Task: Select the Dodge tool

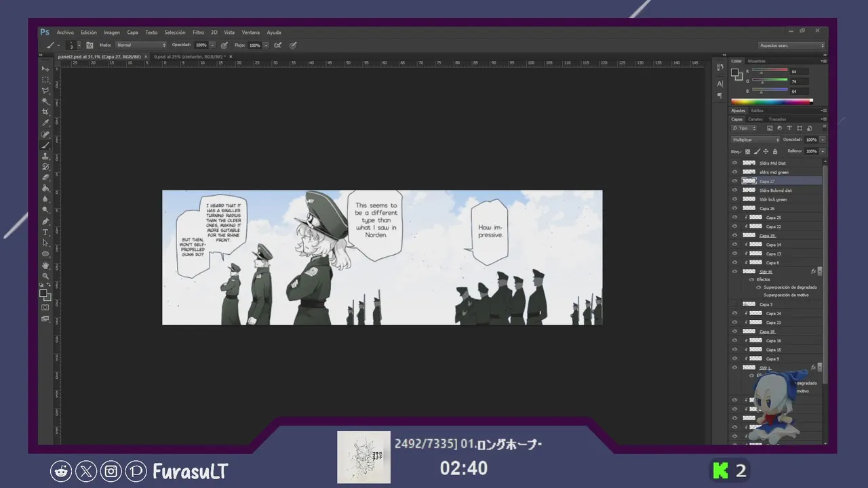Action: (x=45, y=210)
